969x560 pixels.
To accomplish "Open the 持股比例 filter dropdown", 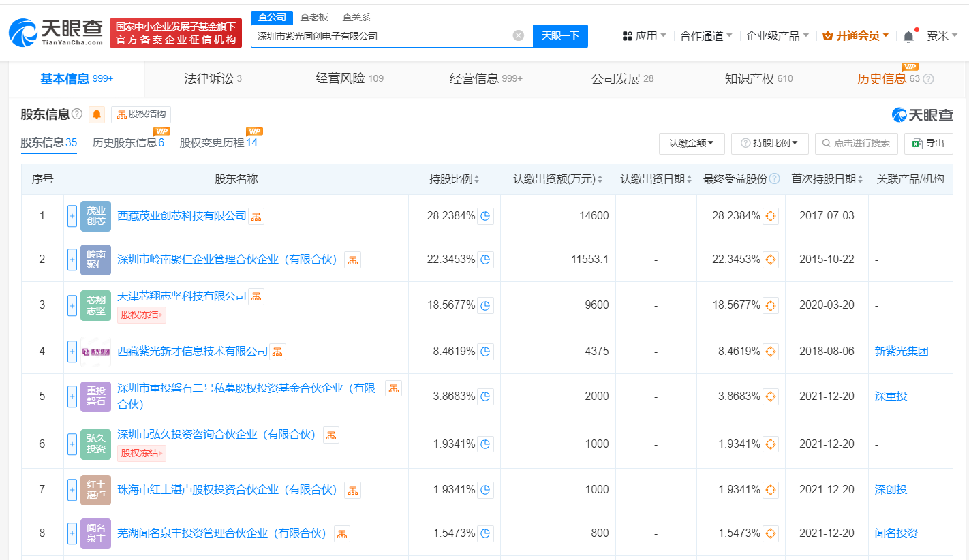I will (769, 143).
